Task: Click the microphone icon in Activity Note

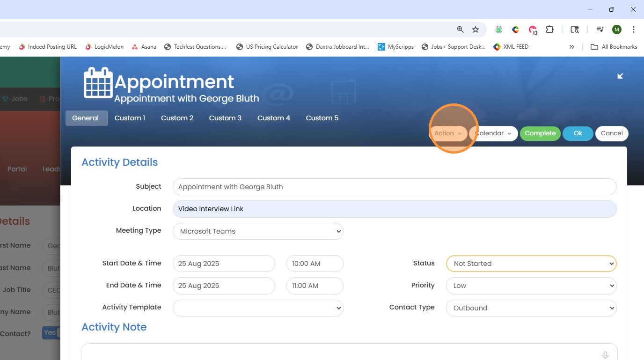Action: 605,355
